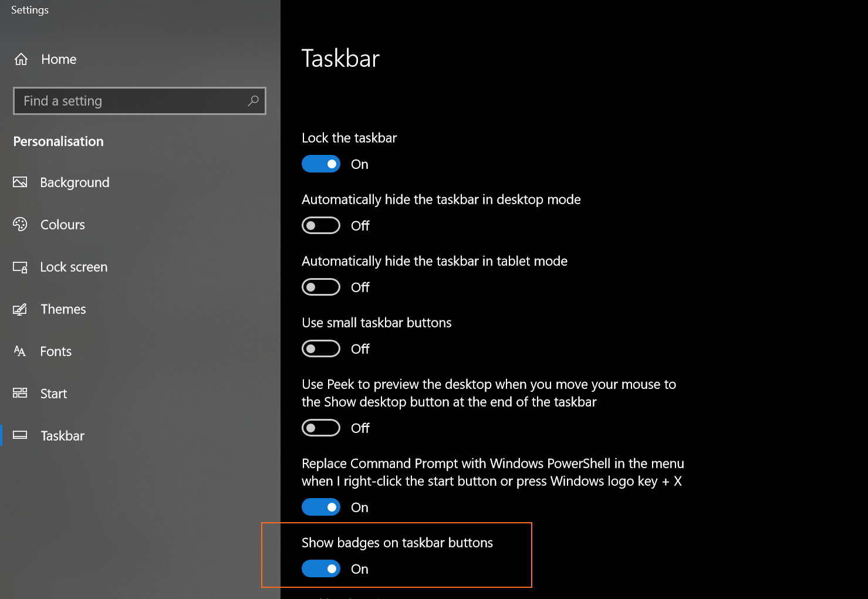This screenshot has height=599, width=868.
Task: Click the Taskbar icon in the sidebar
Action: point(20,435)
